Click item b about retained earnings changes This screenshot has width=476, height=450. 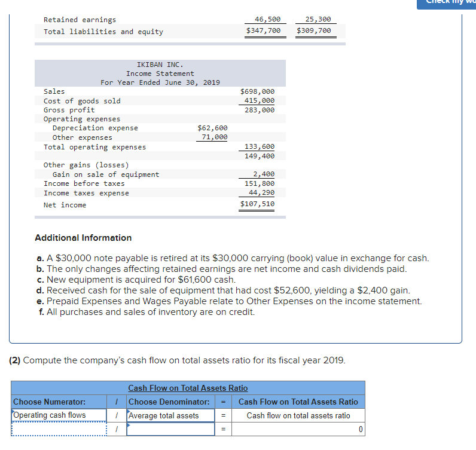tap(222, 269)
